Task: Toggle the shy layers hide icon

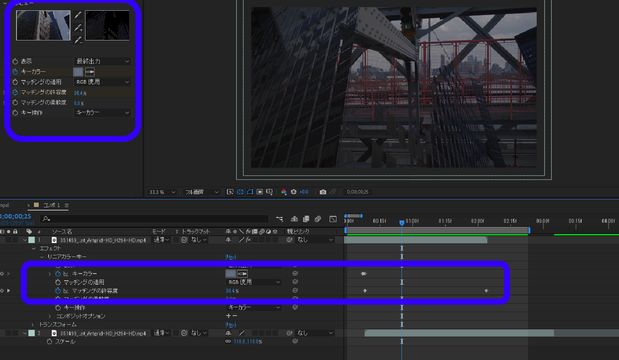Action: (x=294, y=219)
